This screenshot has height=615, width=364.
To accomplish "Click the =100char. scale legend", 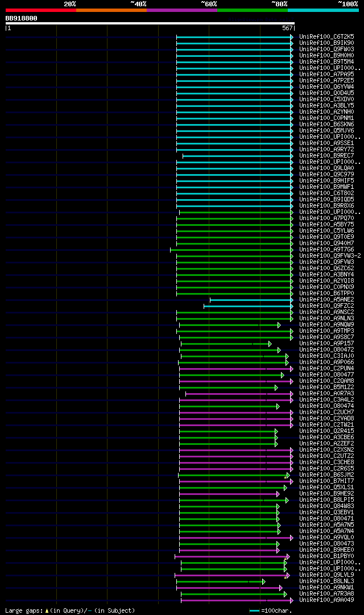I will point(271,610).
